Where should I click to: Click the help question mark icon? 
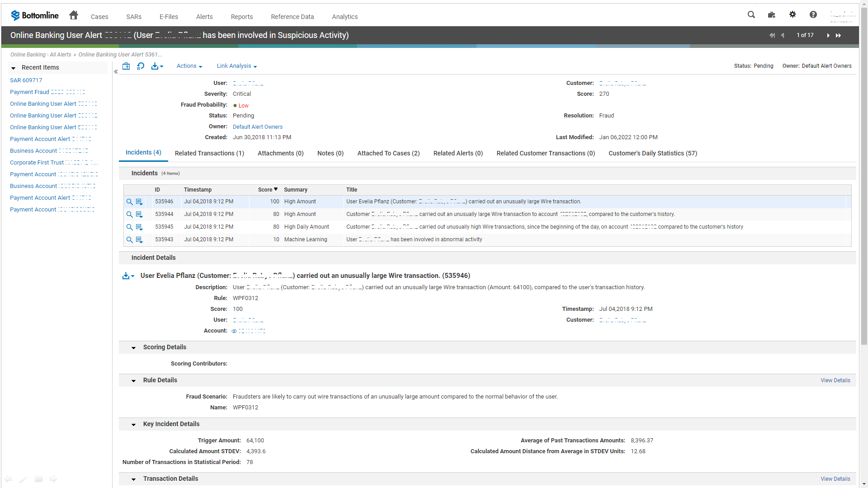pos(813,15)
